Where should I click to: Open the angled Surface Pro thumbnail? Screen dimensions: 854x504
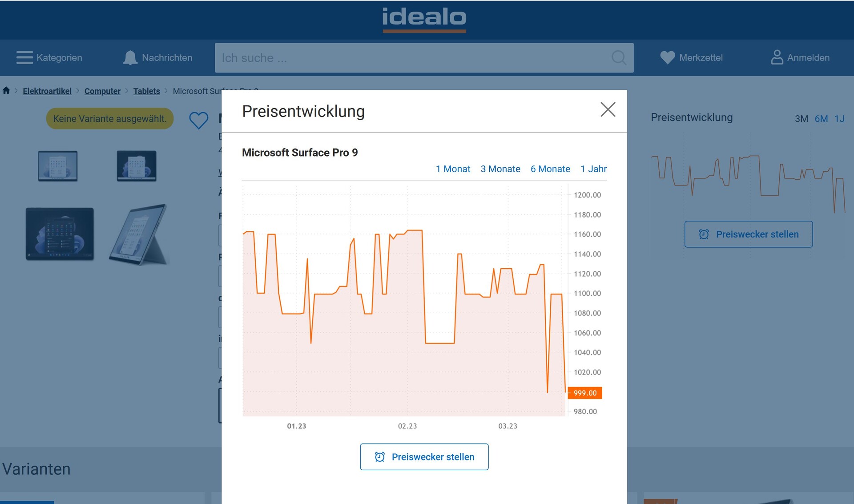(x=139, y=234)
